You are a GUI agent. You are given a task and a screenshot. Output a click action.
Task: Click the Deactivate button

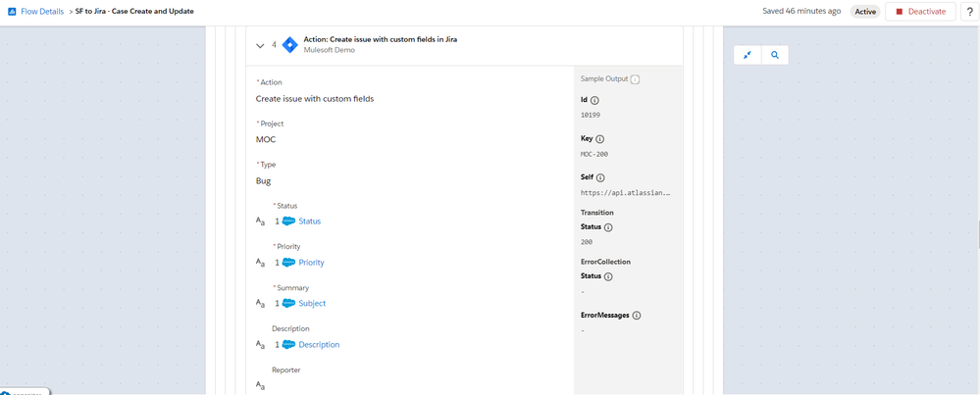[x=920, y=11]
